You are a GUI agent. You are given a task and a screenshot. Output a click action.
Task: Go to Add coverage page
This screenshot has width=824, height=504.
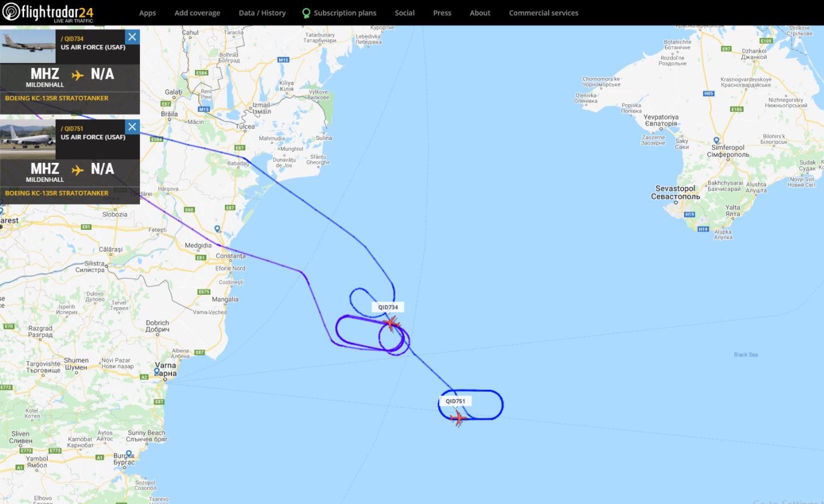(x=197, y=13)
